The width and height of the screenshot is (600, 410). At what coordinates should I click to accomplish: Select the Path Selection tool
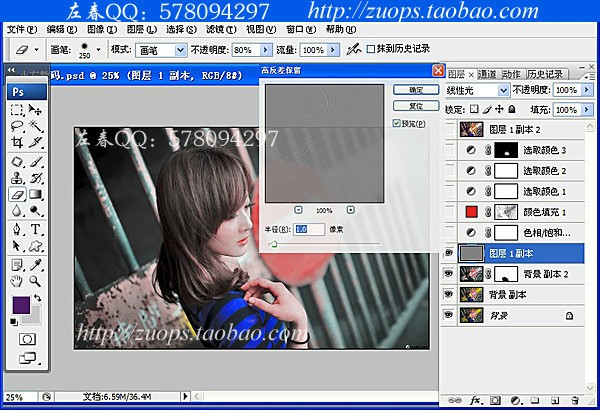(x=16, y=245)
